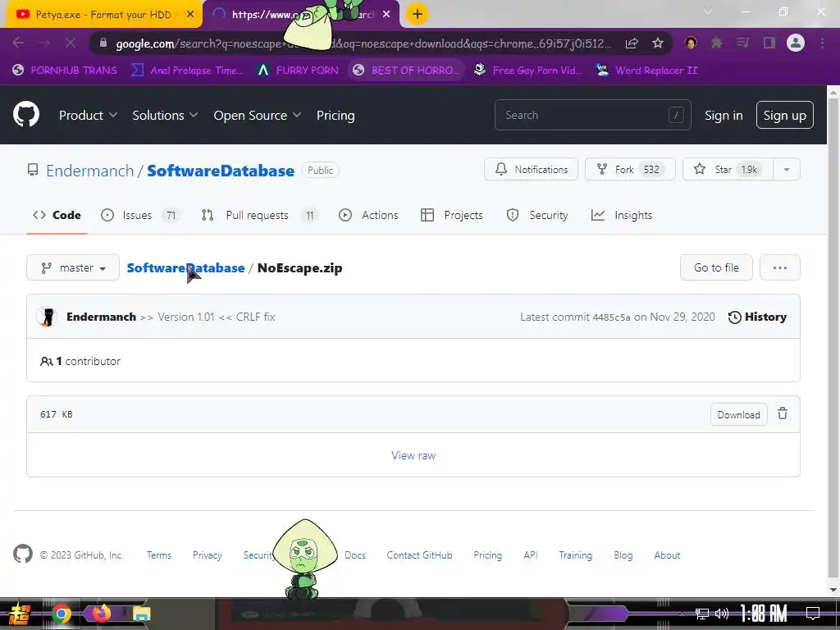Open the Chrome profile avatar icon
Screen dimensions: 840x630
point(796,43)
